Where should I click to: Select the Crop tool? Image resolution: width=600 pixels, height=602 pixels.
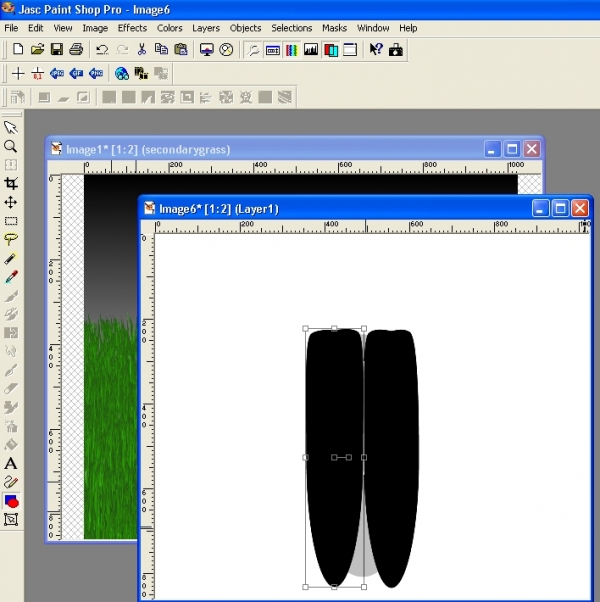click(x=11, y=184)
